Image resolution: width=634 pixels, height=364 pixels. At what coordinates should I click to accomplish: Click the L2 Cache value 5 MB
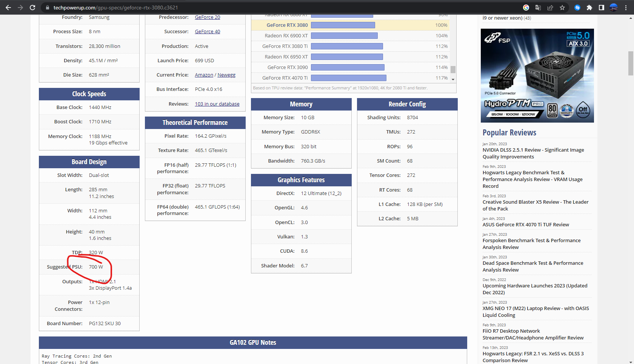pos(412,219)
